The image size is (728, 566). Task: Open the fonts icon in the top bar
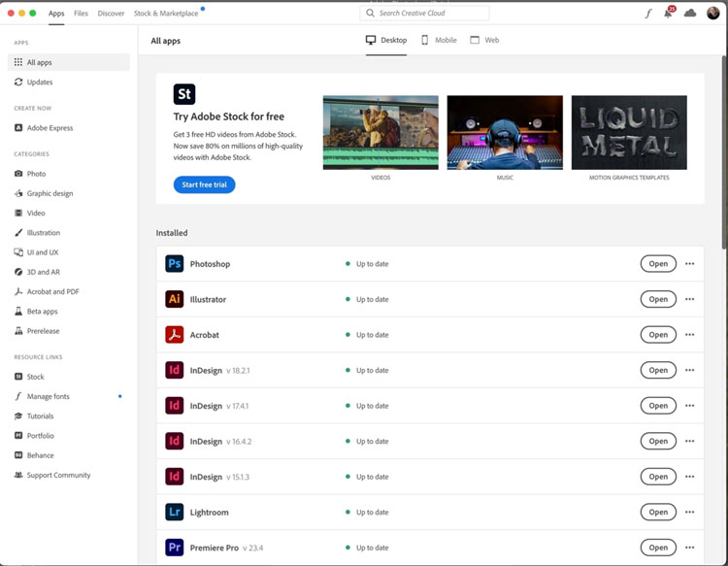tap(648, 14)
